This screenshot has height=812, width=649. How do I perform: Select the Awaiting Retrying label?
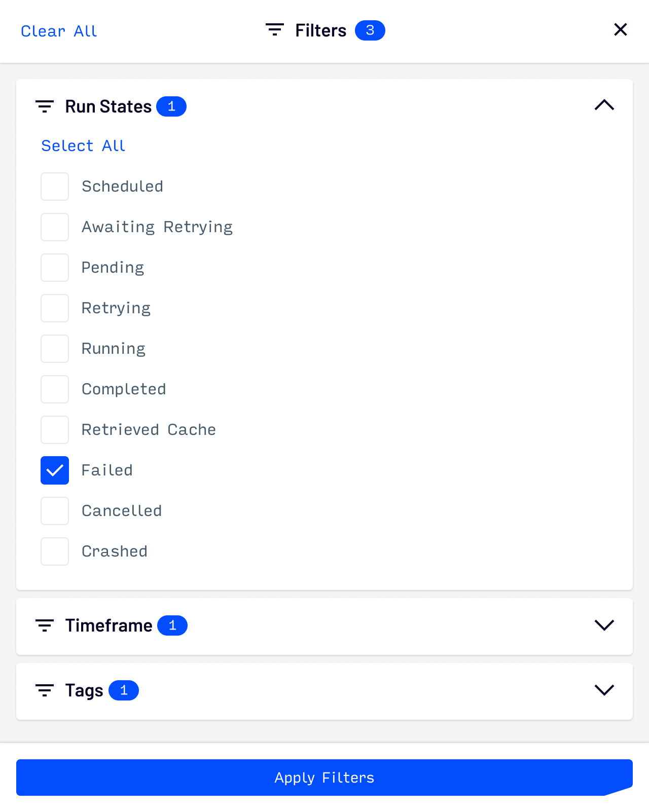[157, 227]
